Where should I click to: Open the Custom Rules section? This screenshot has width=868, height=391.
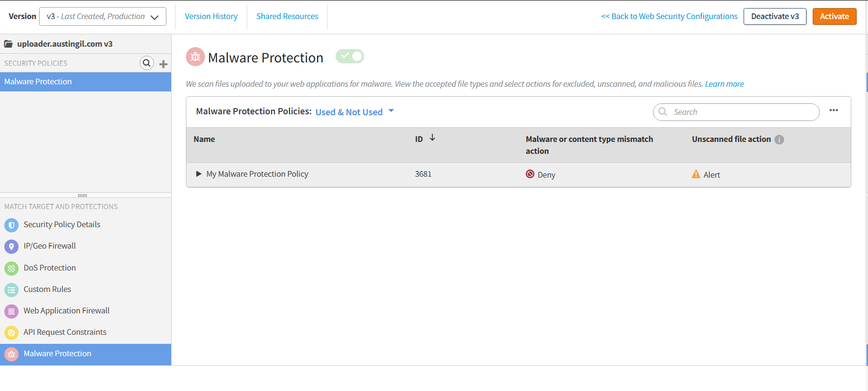[x=47, y=289]
